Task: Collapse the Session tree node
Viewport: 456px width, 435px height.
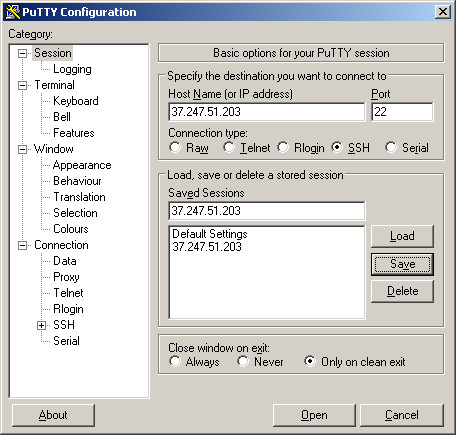Action: click(22, 53)
